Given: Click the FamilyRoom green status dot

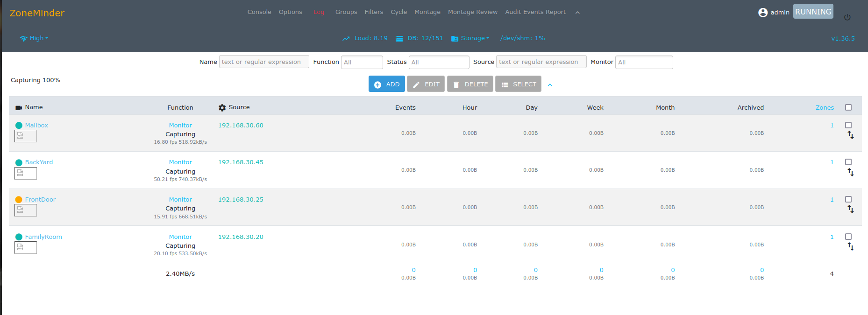Looking at the screenshot, I should 19,237.
